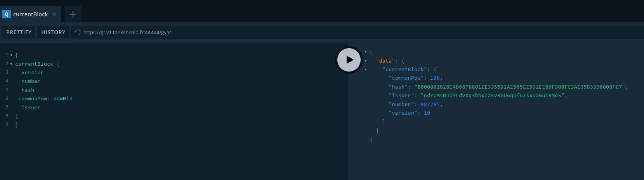Click the commonPow value 108 in response
This screenshot has height=180, width=644.
click(435, 78)
